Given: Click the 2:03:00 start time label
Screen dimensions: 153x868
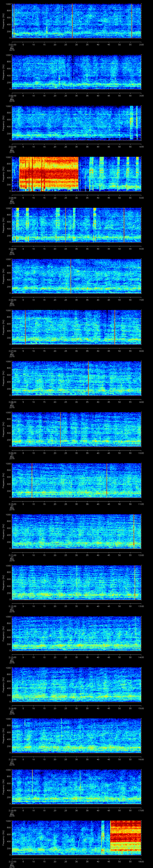Looking at the screenshot, I should pyautogui.click(x=12, y=147).
